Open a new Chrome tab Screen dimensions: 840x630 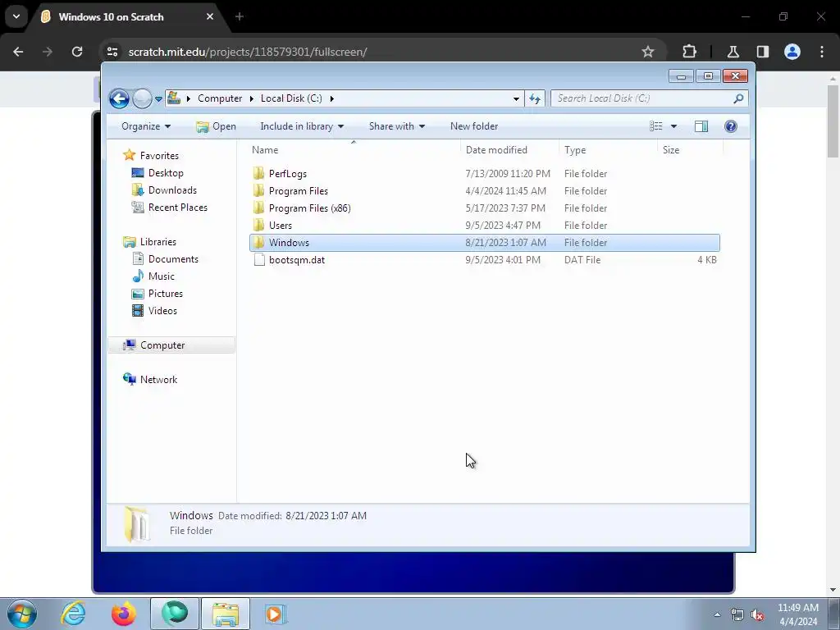(240, 16)
